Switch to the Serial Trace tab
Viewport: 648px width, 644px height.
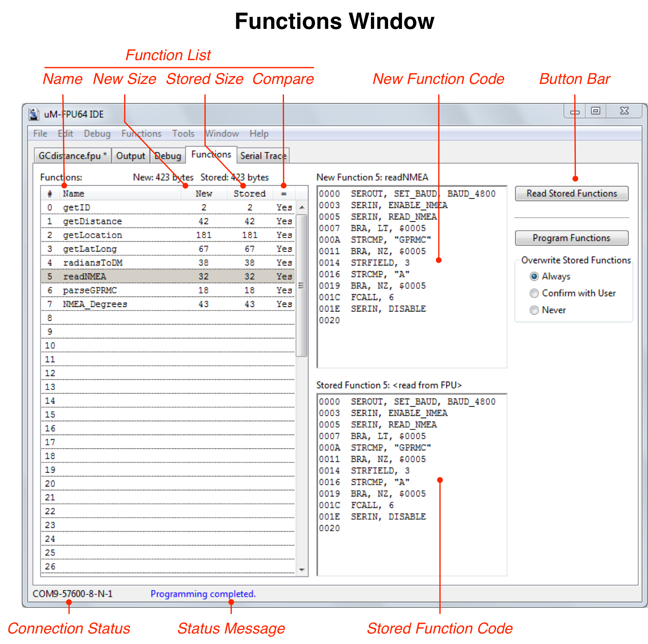tap(263, 156)
